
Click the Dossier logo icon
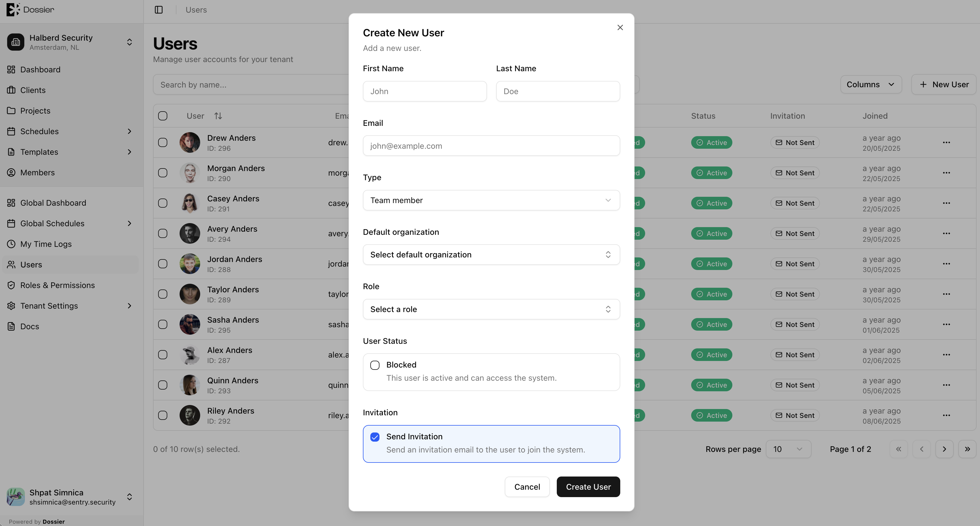tap(13, 9)
